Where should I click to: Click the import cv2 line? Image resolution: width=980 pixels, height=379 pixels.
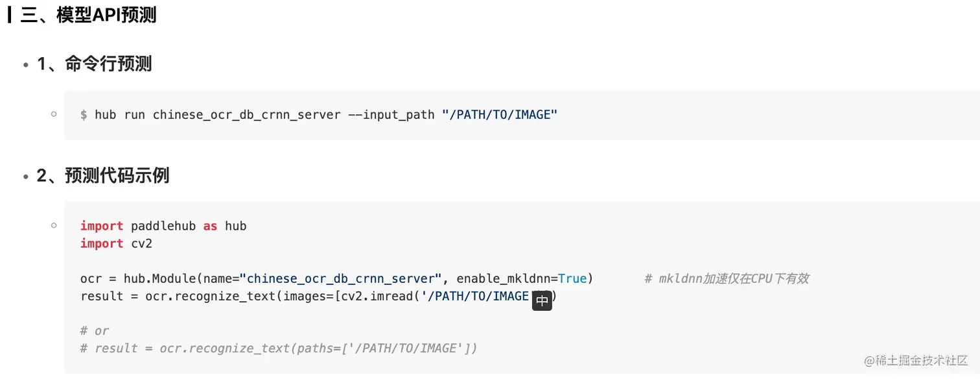click(x=116, y=243)
